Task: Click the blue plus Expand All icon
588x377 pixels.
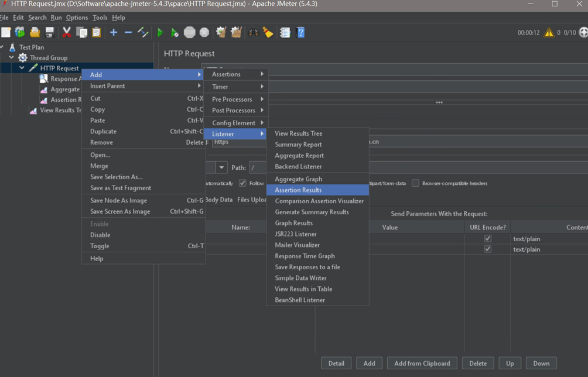Action: (x=114, y=33)
